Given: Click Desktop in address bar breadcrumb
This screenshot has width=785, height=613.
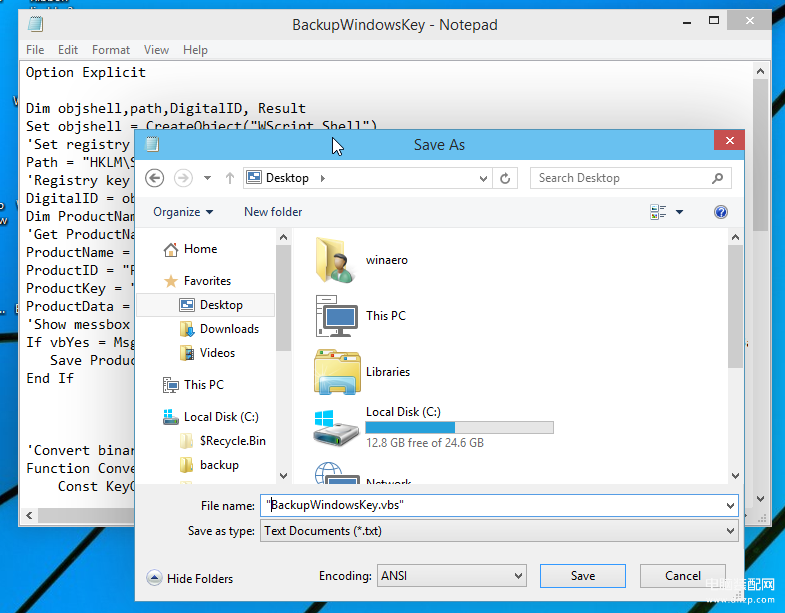Looking at the screenshot, I should coord(287,178).
